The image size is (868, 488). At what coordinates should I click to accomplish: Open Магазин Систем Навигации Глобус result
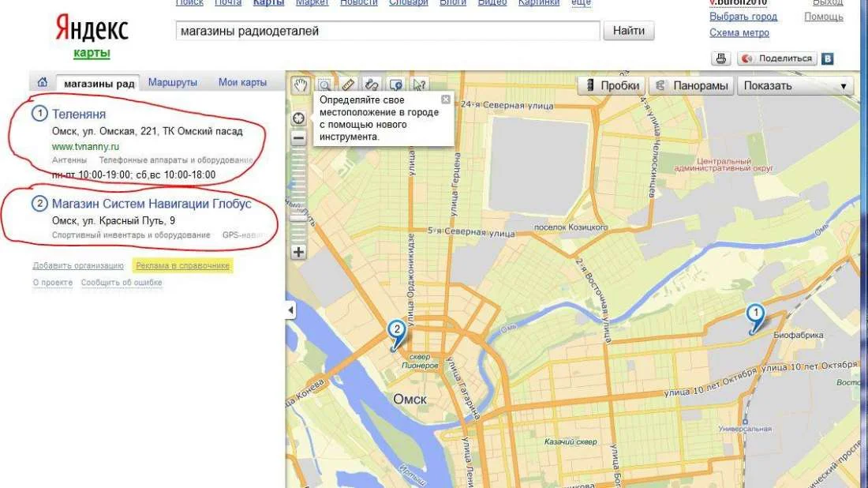tap(152, 204)
